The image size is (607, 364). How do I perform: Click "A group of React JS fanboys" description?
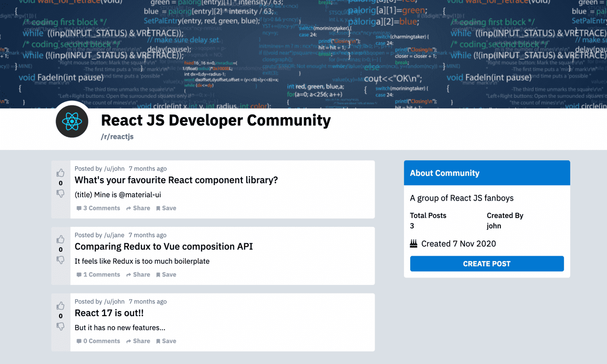(x=462, y=198)
